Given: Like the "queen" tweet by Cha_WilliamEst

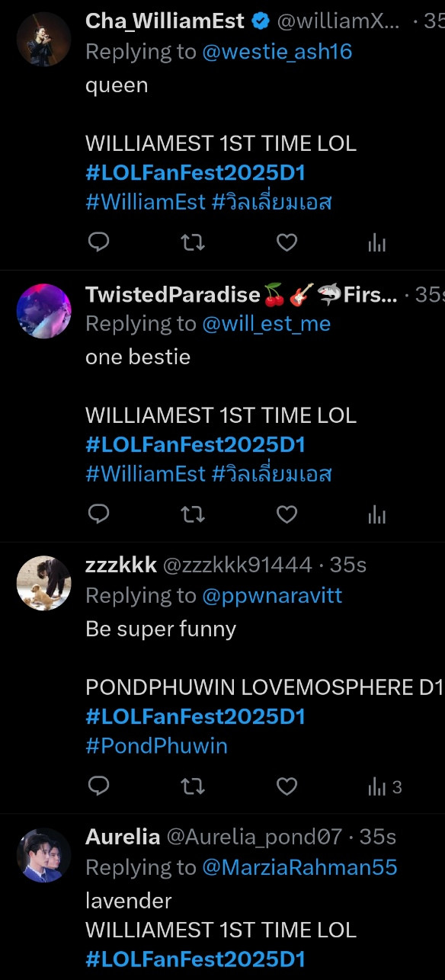Looking at the screenshot, I should (x=287, y=243).
